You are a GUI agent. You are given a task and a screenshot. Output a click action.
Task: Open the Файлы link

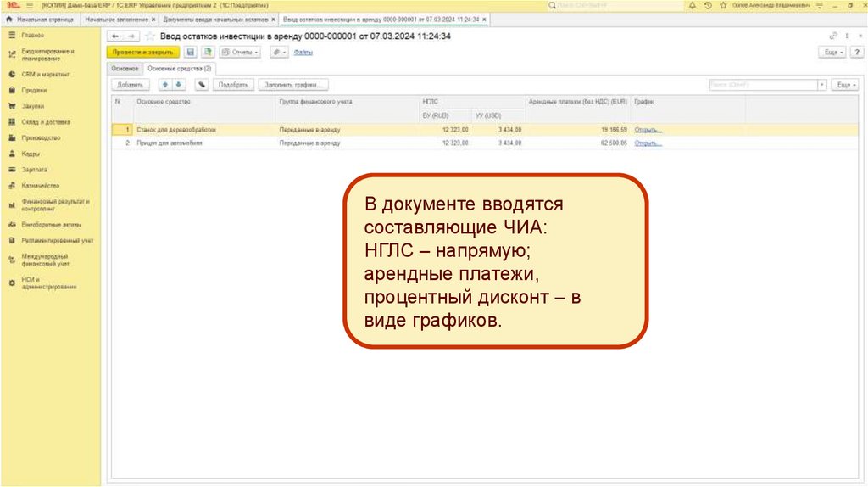303,52
